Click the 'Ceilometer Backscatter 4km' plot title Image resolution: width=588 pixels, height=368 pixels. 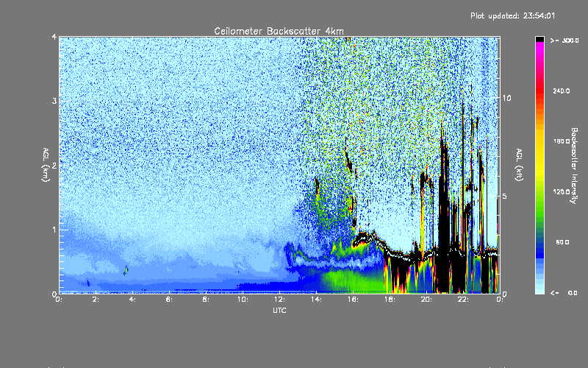click(279, 31)
